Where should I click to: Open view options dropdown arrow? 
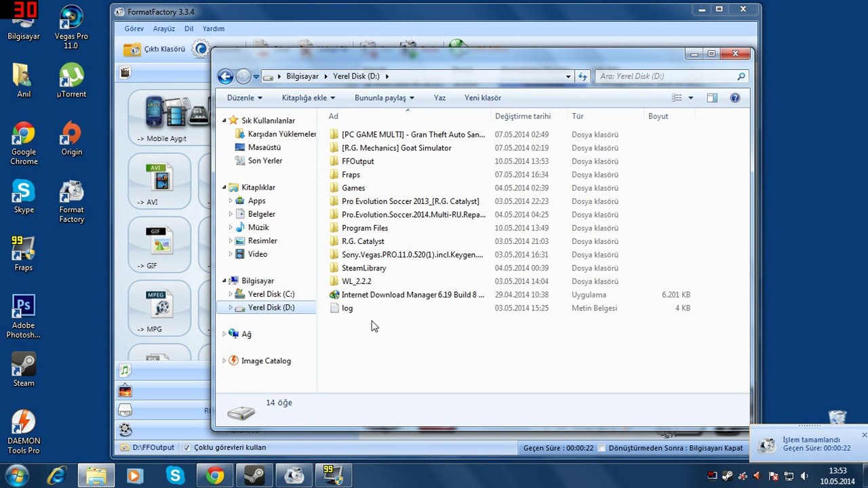pyautogui.click(x=691, y=98)
